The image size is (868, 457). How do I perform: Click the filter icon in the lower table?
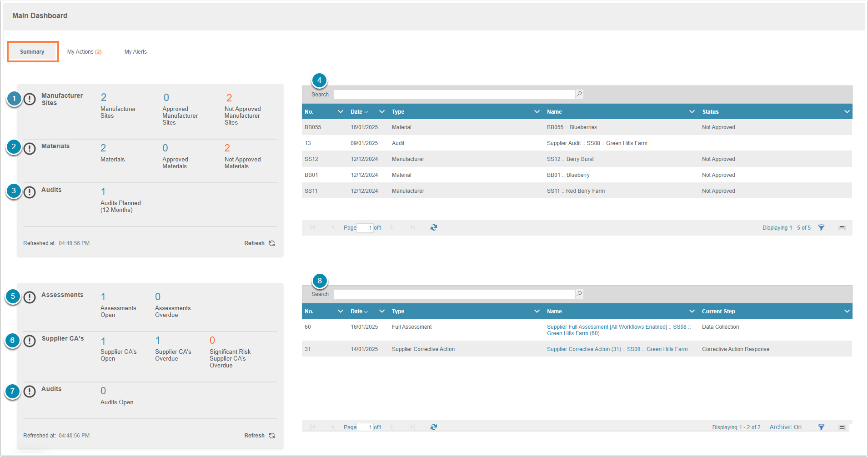821,427
